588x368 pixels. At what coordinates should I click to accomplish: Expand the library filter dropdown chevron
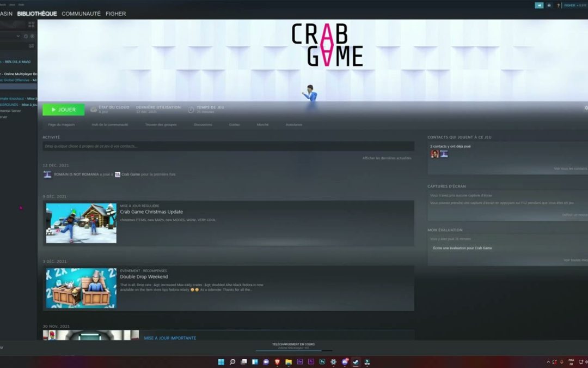tap(18, 36)
